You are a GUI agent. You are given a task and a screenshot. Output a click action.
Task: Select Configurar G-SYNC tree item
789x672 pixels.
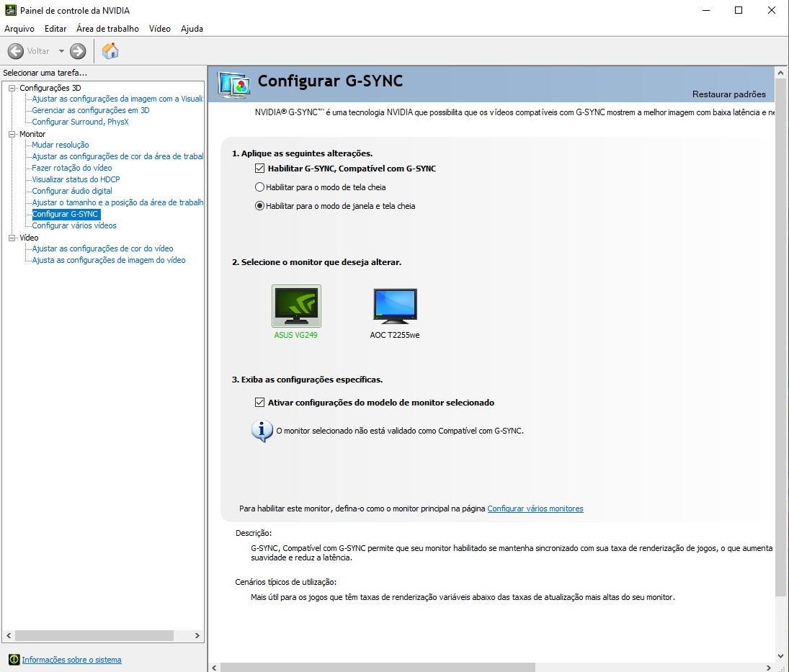pyautogui.click(x=66, y=214)
